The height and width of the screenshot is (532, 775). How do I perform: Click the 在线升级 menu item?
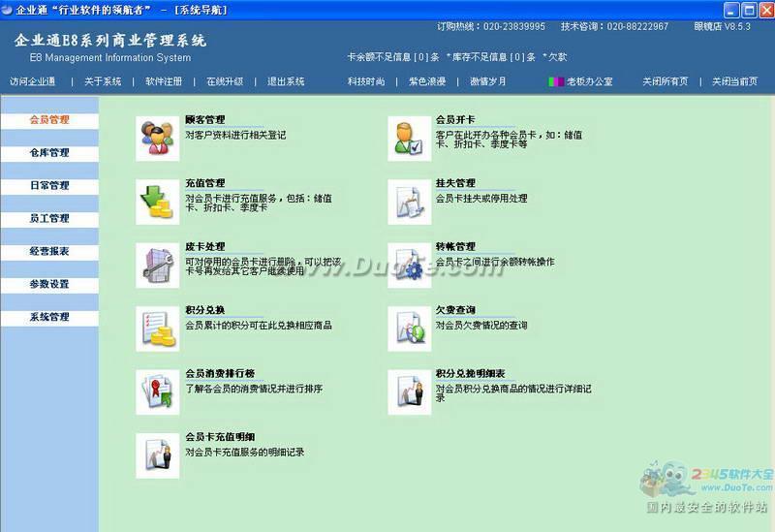point(225,81)
